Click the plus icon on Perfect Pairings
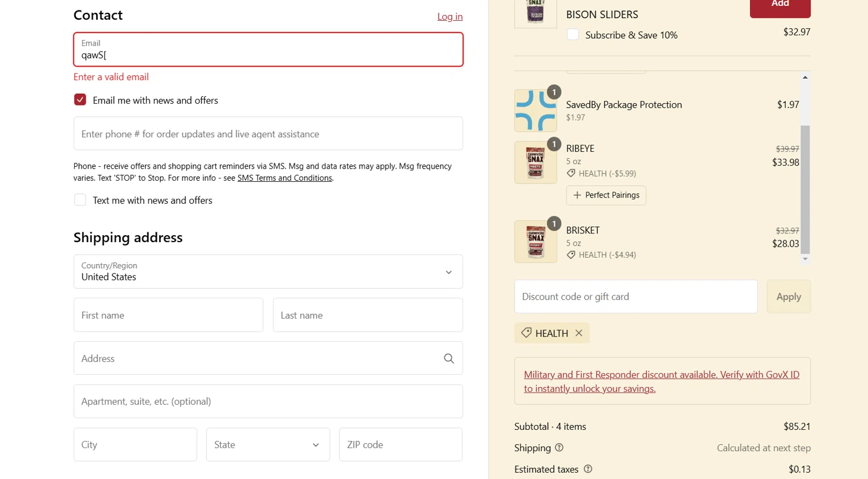 point(577,195)
